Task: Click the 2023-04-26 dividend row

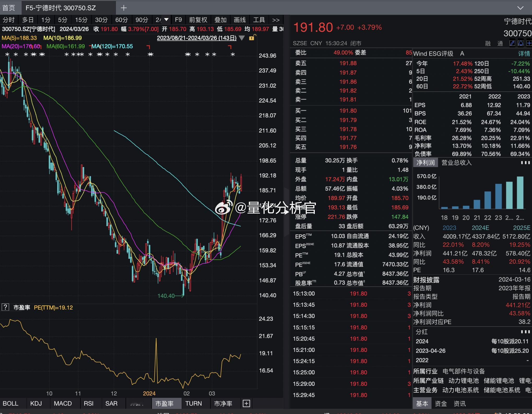Action: coord(472,351)
